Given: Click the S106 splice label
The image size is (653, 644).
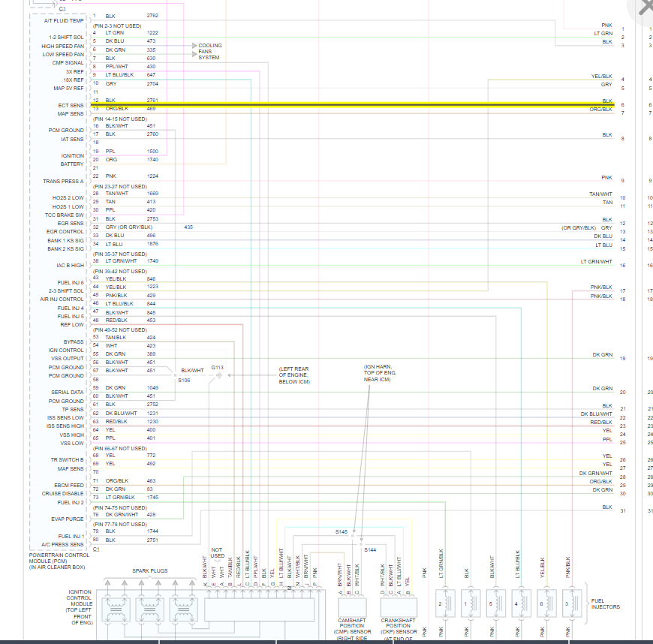Looking at the screenshot, I should click(184, 381).
